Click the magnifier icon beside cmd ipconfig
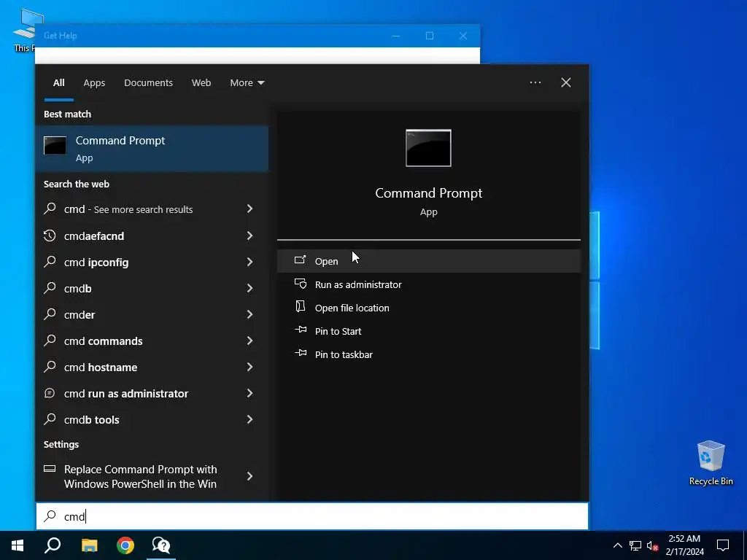Image resolution: width=747 pixels, height=560 pixels. pyautogui.click(x=50, y=262)
